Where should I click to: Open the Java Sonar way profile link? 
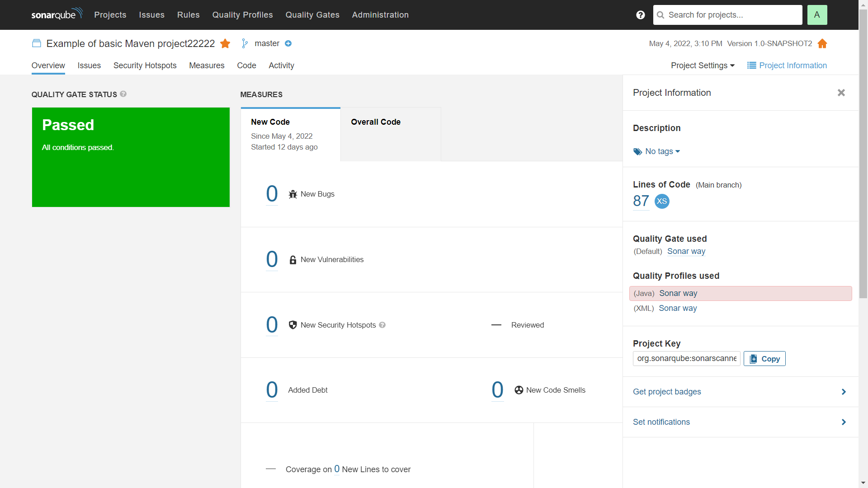678,293
